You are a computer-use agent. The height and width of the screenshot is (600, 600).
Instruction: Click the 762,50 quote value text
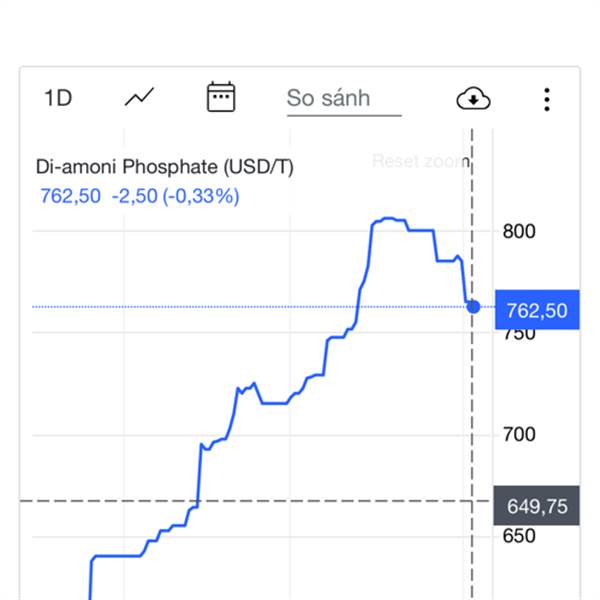pyautogui.click(x=70, y=196)
